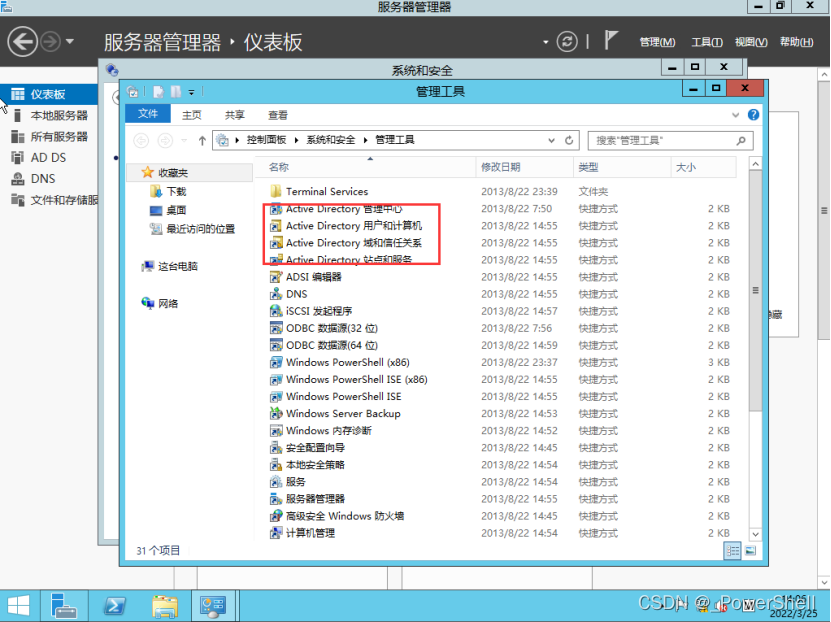Expand dropdown left of Server Manager refresh

pyautogui.click(x=545, y=42)
